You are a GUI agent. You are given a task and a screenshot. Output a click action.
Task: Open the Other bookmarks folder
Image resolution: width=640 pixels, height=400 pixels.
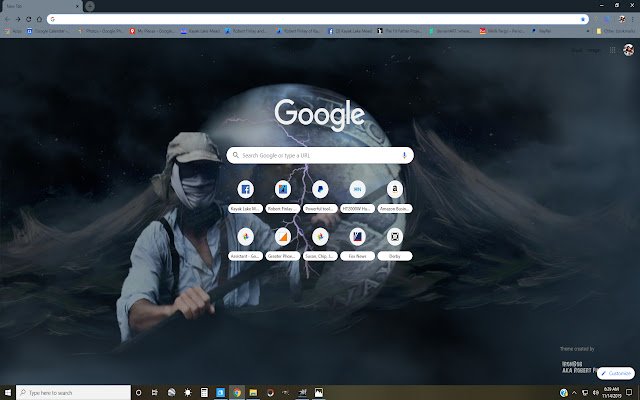pyautogui.click(x=616, y=31)
